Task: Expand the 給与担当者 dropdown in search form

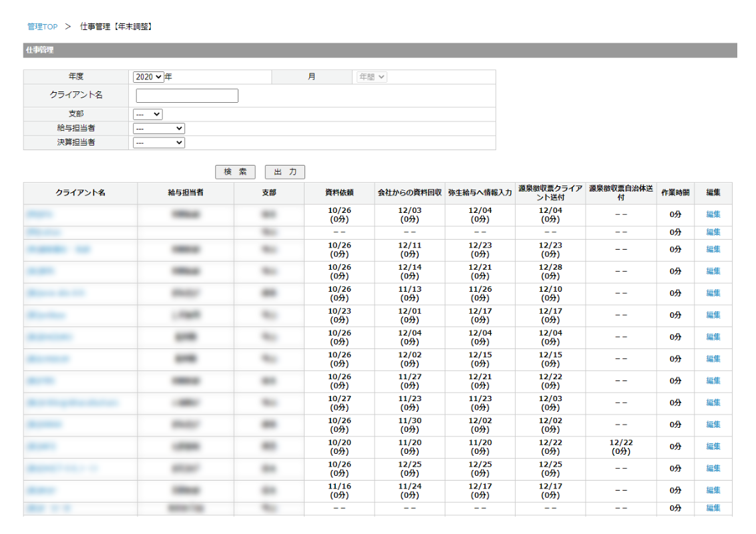Action: point(159,128)
